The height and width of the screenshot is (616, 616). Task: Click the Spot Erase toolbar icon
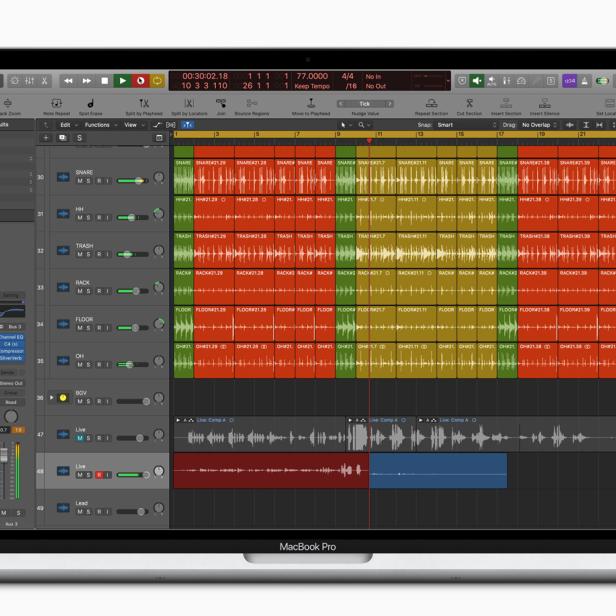tap(90, 103)
